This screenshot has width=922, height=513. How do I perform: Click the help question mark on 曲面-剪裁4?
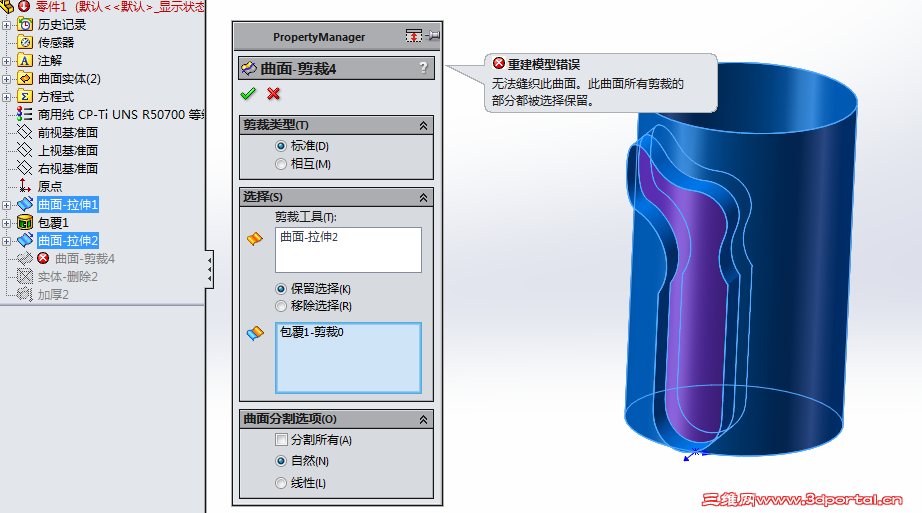point(423,68)
